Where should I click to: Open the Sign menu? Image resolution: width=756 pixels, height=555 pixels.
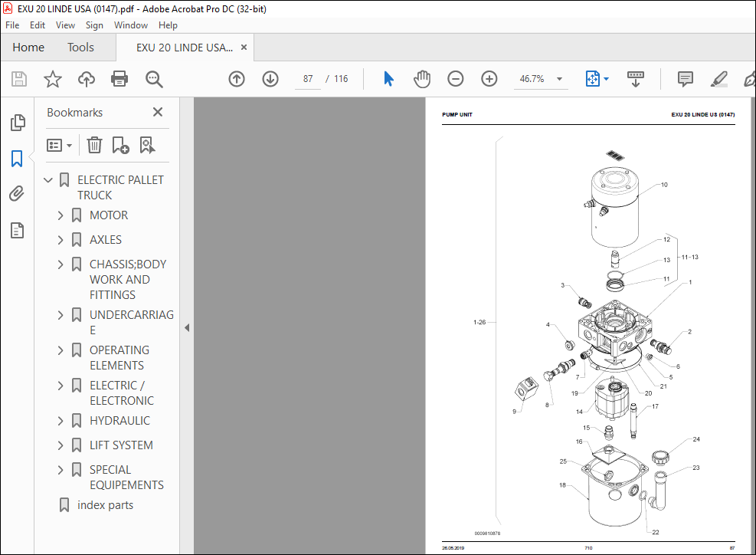[94, 25]
